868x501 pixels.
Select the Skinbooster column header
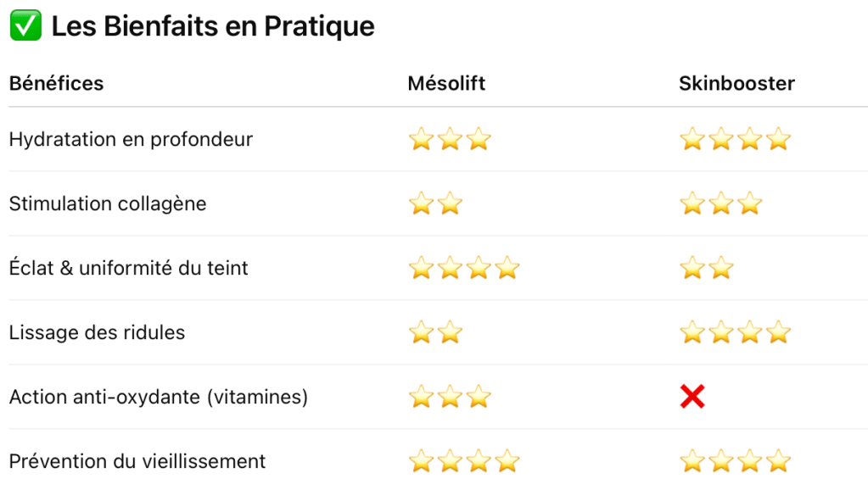point(736,83)
